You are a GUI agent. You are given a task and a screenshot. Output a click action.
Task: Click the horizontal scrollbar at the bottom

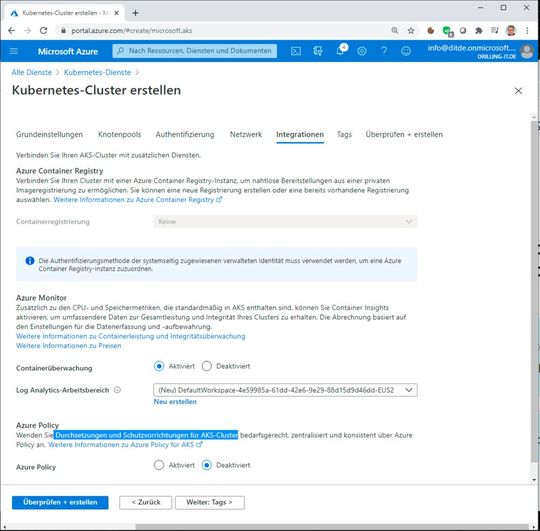coord(332,527)
